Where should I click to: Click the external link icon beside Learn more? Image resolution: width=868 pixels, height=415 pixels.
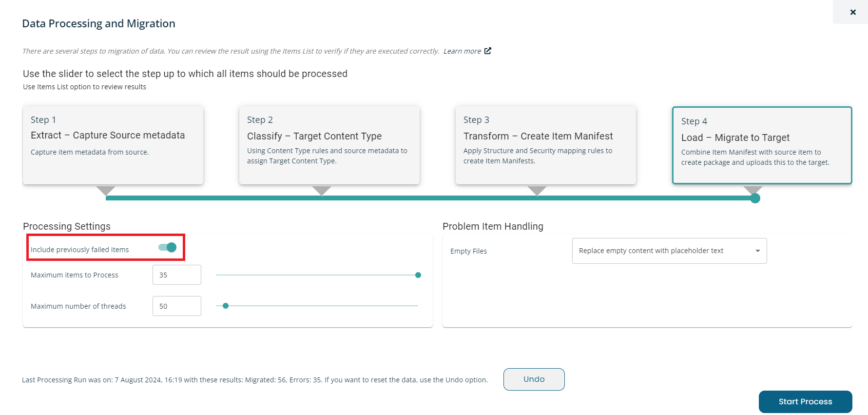pos(487,51)
